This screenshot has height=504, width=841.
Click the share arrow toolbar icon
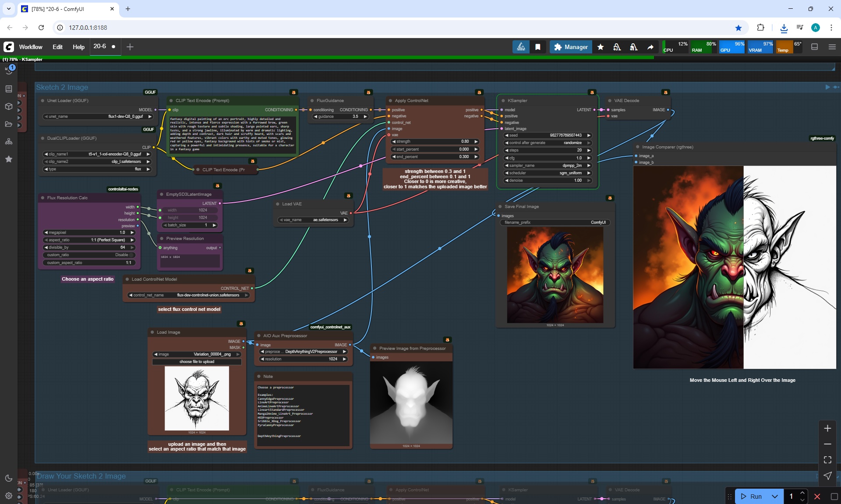pyautogui.click(x=650, y=47)
